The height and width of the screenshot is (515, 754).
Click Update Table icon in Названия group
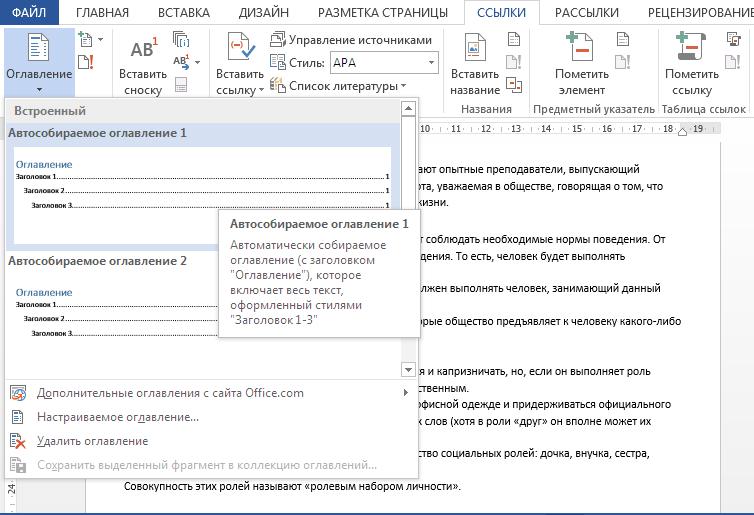point(514,62)
